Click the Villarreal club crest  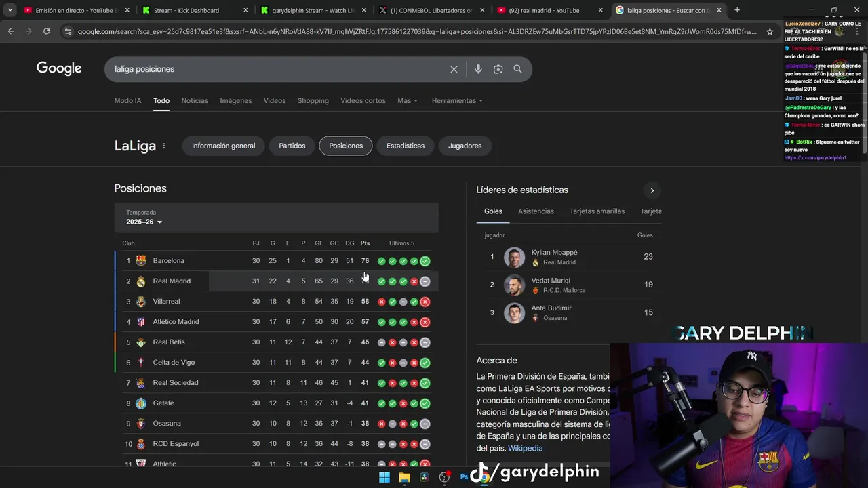coord(141,301)
